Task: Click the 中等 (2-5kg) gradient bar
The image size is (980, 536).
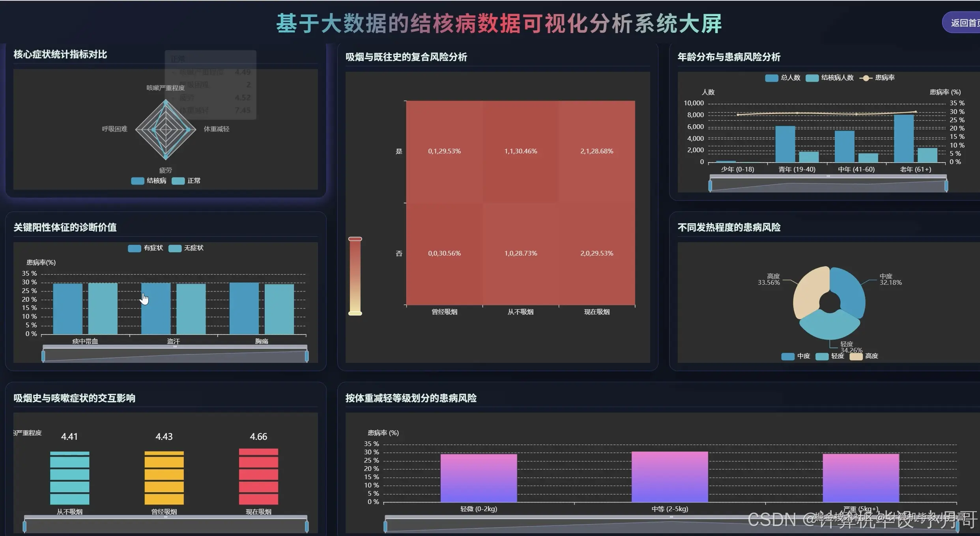Action: click(x=670, y=476)
